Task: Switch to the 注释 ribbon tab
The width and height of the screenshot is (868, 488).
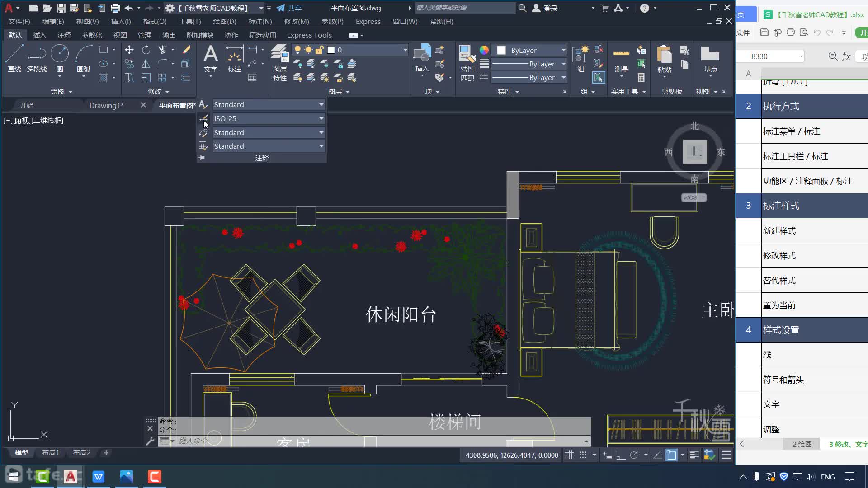Action: [64, 35]
